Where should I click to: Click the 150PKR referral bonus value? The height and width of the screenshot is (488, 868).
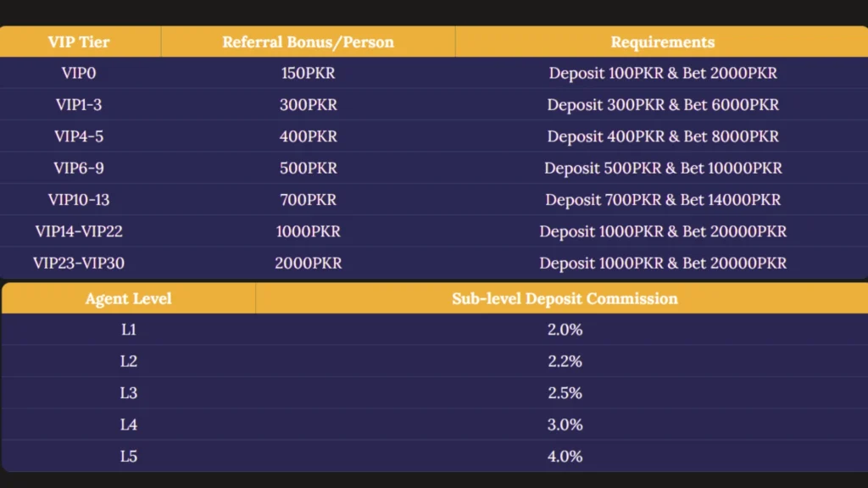tap(308, 73)
